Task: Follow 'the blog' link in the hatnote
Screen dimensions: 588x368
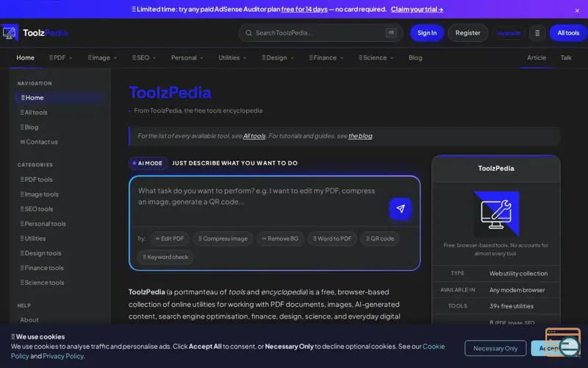Action: (360, 136)
